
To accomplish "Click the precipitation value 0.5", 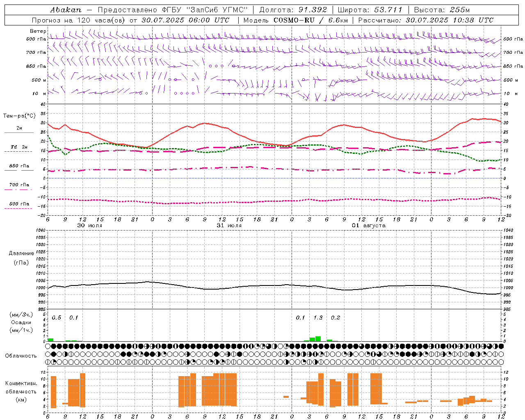I will click(x=57, y=318).
